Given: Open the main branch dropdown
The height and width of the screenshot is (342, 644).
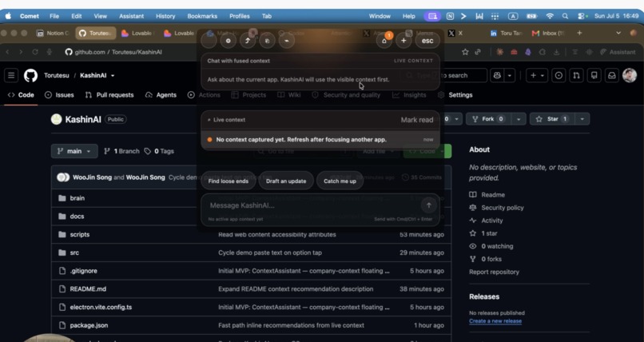Looking at the screenshot, I should 74,151.
